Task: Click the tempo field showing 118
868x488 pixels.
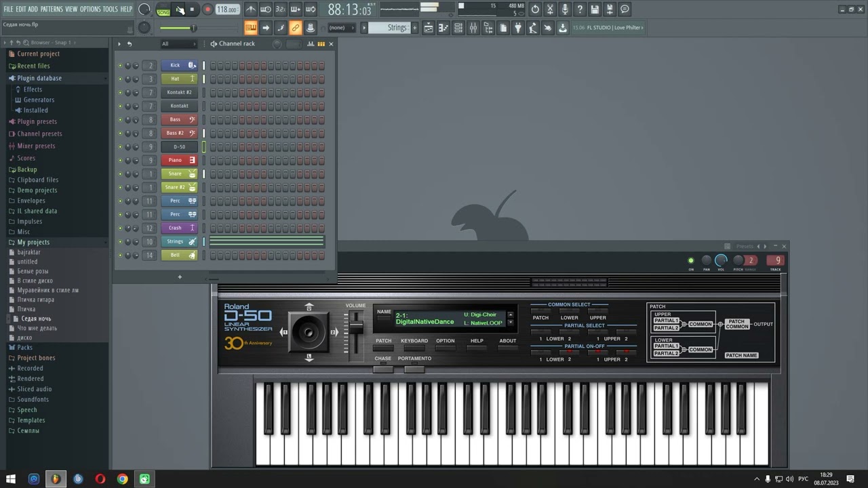Action: click(227, 9)
